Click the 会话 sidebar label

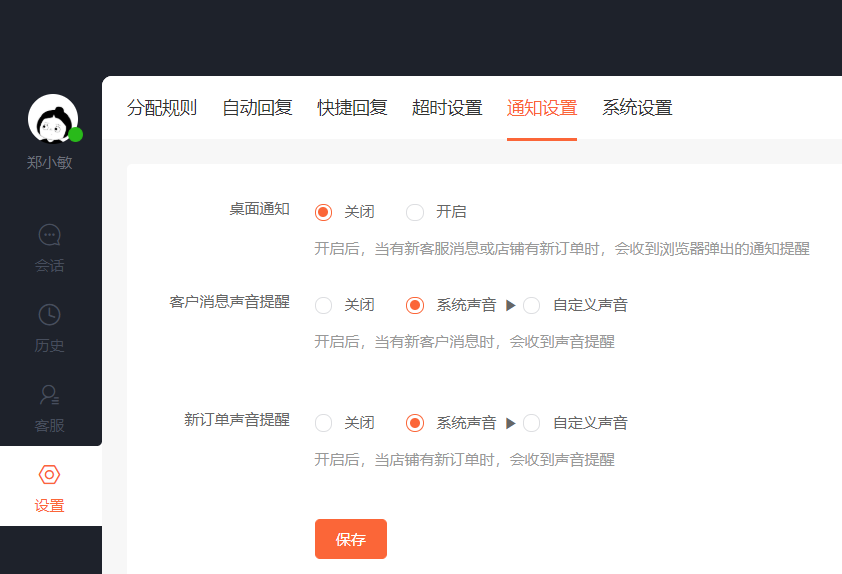[49, 265]
